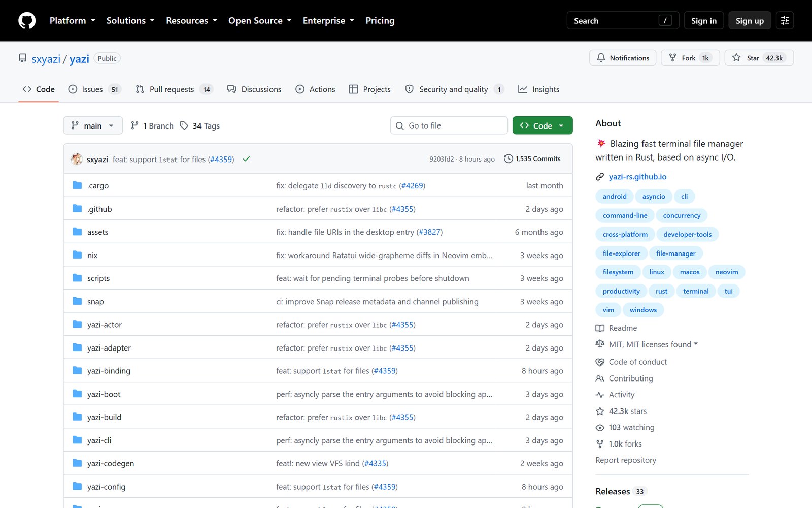Open the GitHub homepage logo
812x508 pixels.
point(27,21)
